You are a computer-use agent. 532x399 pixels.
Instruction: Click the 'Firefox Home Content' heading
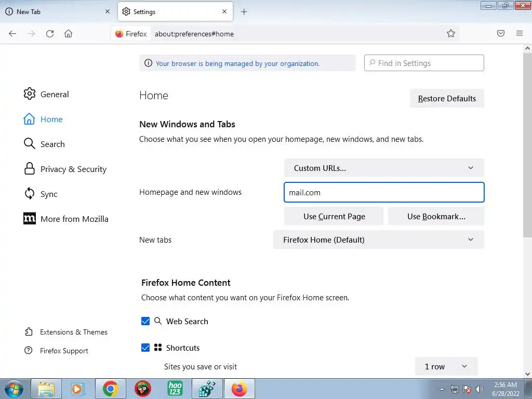(x=186, y=283)
